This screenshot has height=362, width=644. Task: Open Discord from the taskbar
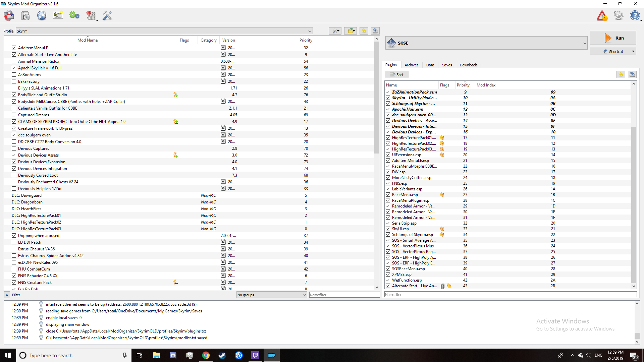[173, 355]
